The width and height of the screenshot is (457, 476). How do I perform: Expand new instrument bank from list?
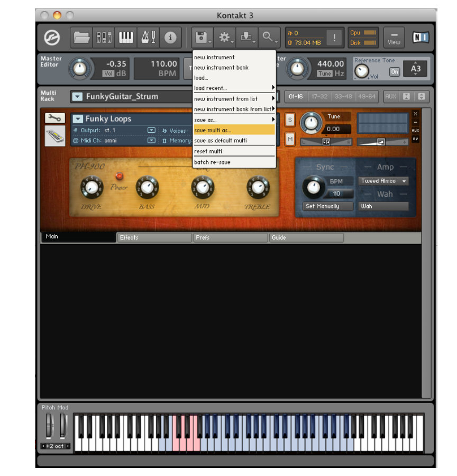pyautogui.click(x=234, y=109)
